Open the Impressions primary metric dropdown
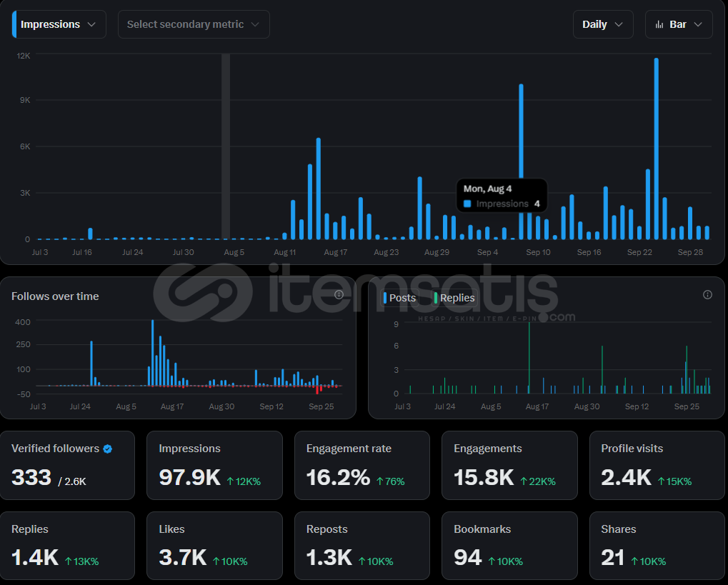 tap(59, 24)
